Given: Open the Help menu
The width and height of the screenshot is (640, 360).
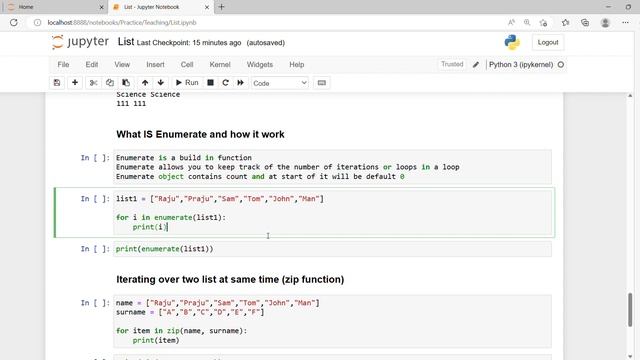Looking at the screenshot, I should pyautogui.click(x=297, y=64).
